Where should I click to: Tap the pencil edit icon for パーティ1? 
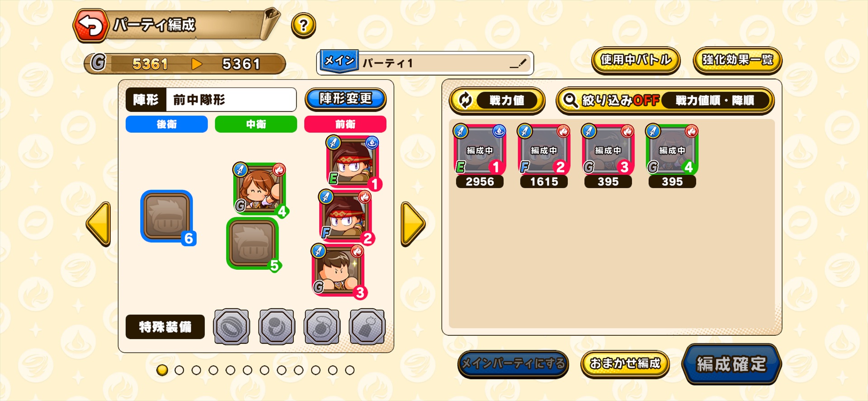click(x=518, y=63)
